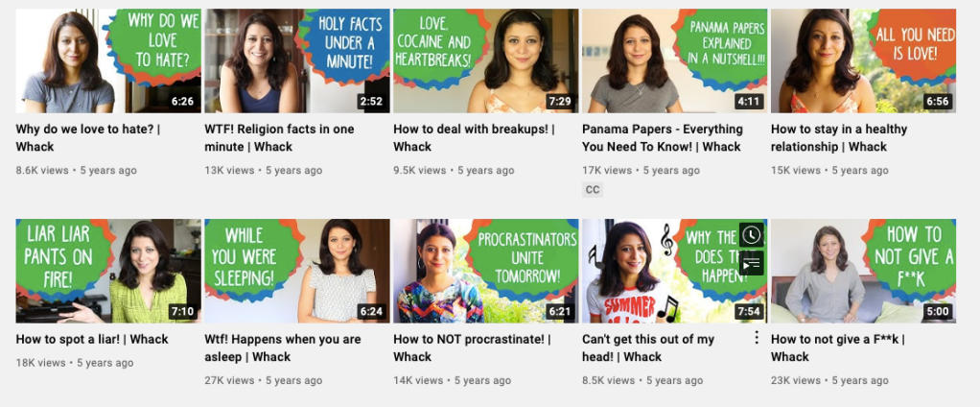Click Watch Later clock icon on thumbnail
980x407 pixels.
pos(751,235)
